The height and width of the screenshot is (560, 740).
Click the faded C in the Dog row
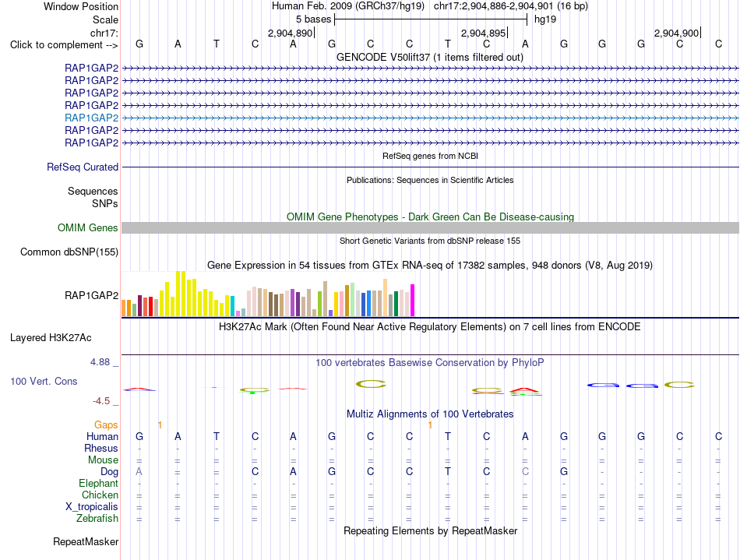click(x=525, y=471)
